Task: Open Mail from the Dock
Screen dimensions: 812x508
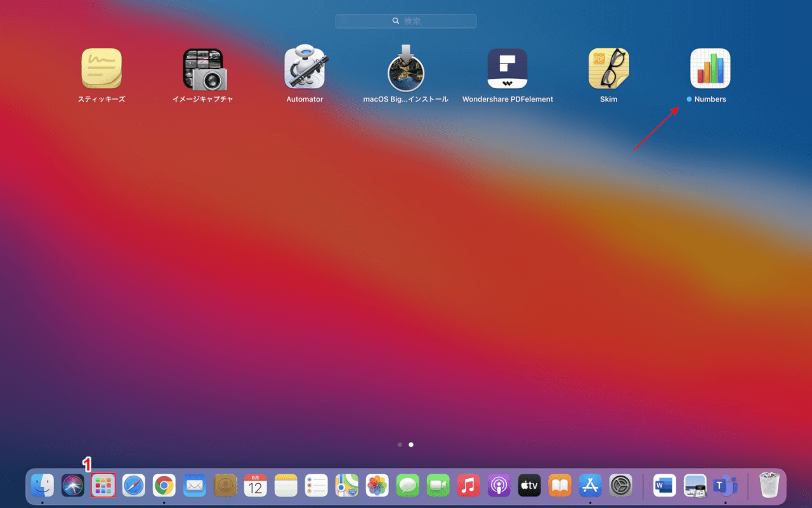Action: [195, 486]
